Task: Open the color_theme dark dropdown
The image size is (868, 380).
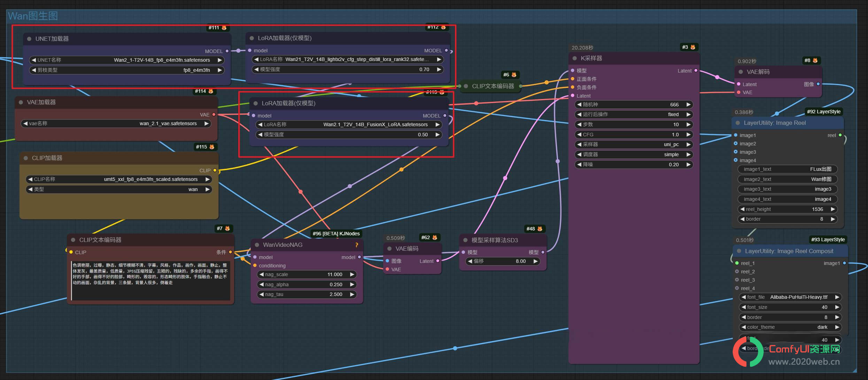Action: tap(790, 327)
